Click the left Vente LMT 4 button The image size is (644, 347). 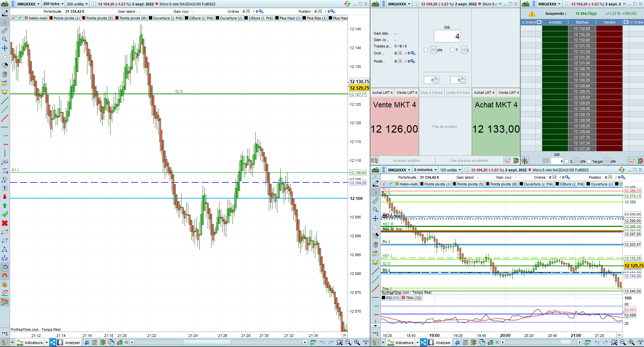407,93
